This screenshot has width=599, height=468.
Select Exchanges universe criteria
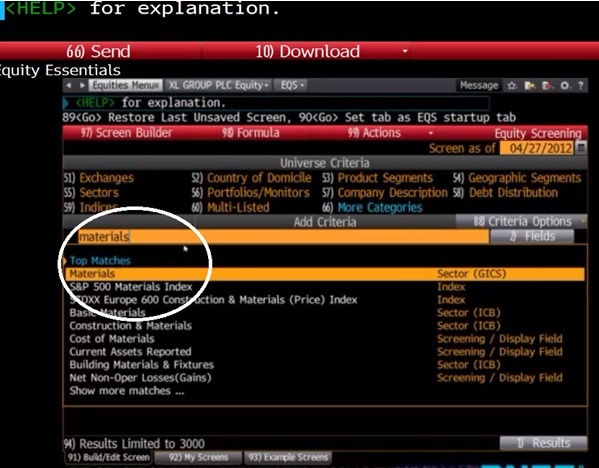[x=99, y=178]
